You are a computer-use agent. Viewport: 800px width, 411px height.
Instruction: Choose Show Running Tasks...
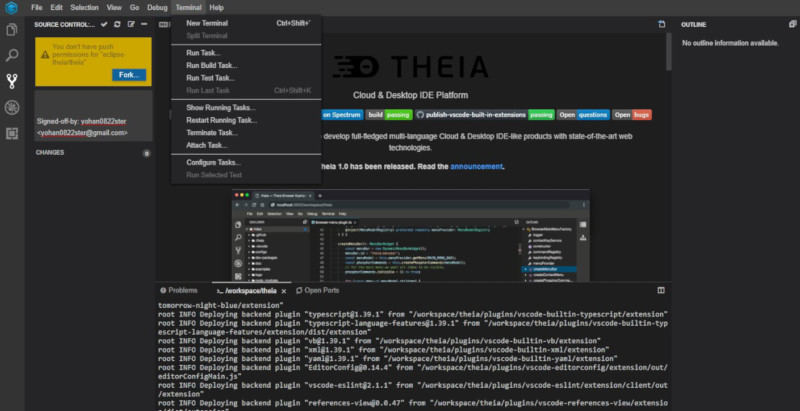pyautogui.click(x=246, y=108)
